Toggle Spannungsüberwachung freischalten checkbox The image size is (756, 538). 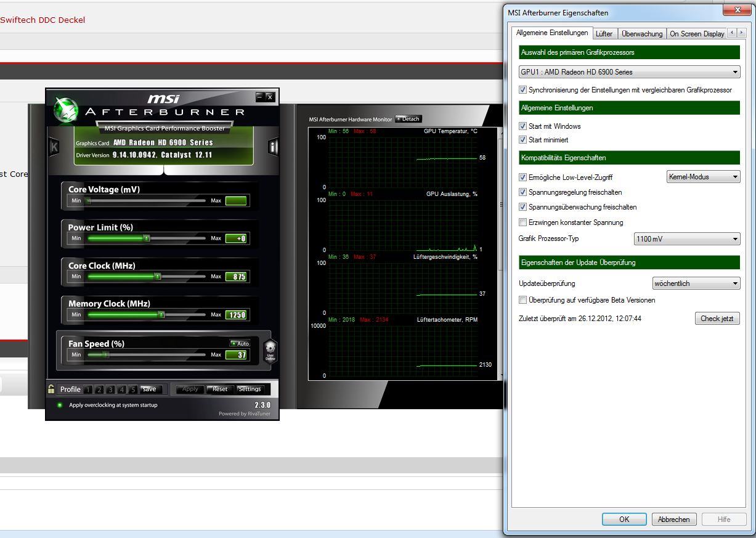tap(523, 207)
